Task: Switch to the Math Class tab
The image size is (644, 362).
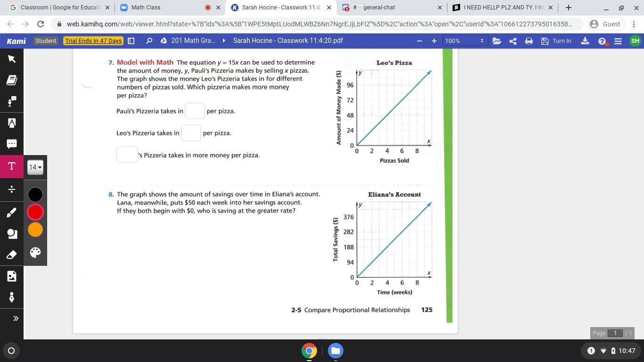Action: 170,8
